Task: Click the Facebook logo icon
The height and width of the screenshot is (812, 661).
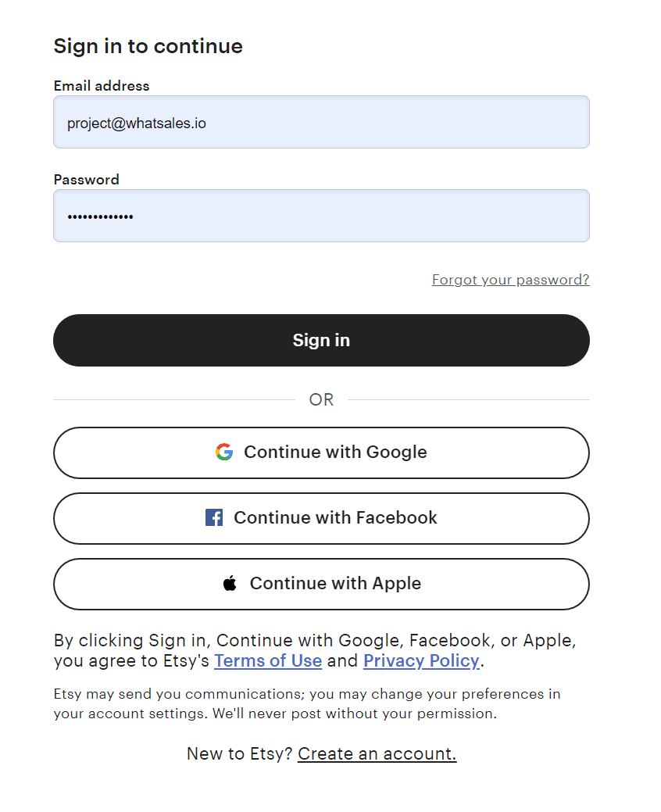Action: click(x=214, y=517)
